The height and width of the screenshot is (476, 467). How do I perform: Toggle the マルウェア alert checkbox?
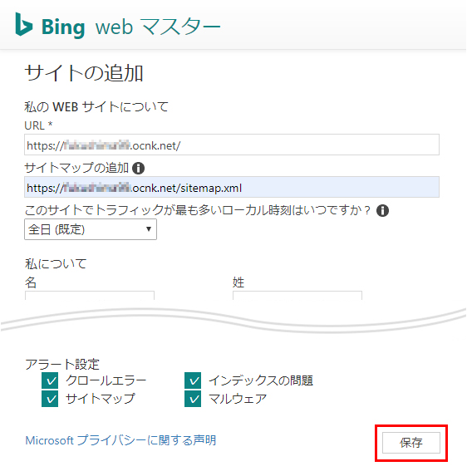pos(193,399)
